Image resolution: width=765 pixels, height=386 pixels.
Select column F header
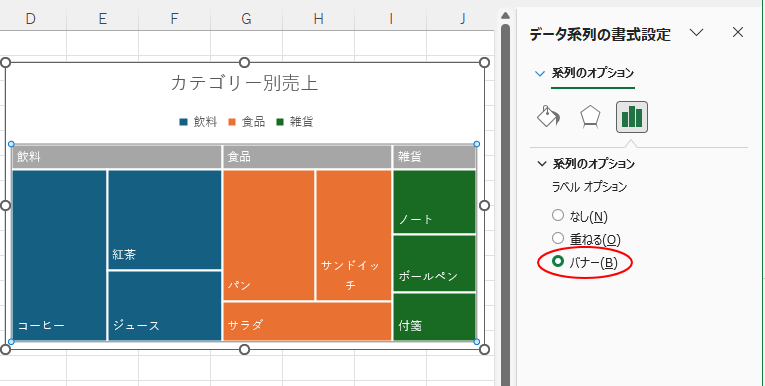tap(174, 19)
